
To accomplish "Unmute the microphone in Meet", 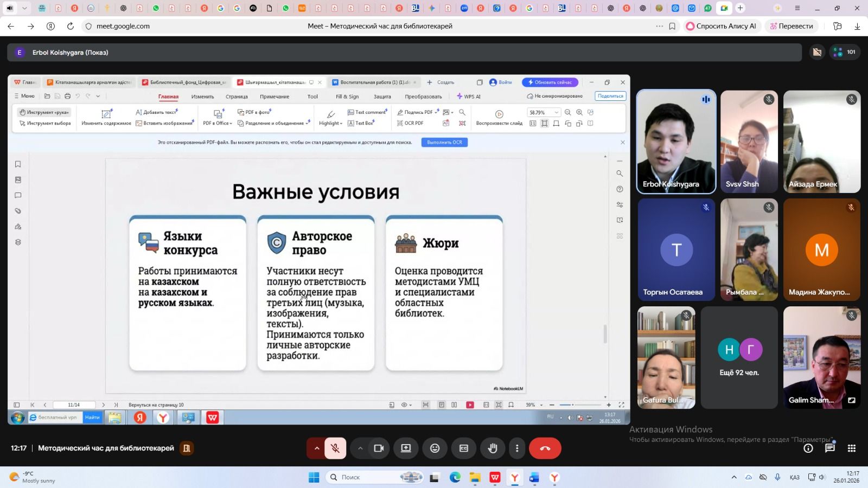I will pyautogui.click(x=335, y=448).
